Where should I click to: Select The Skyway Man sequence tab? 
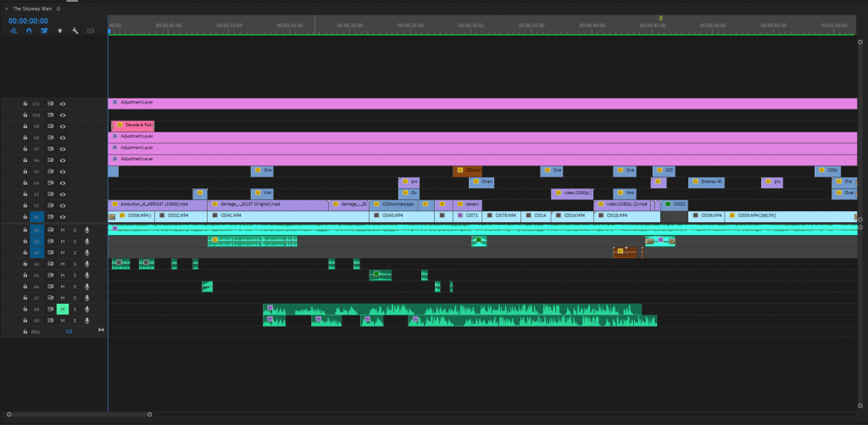(x=32, y=8)
